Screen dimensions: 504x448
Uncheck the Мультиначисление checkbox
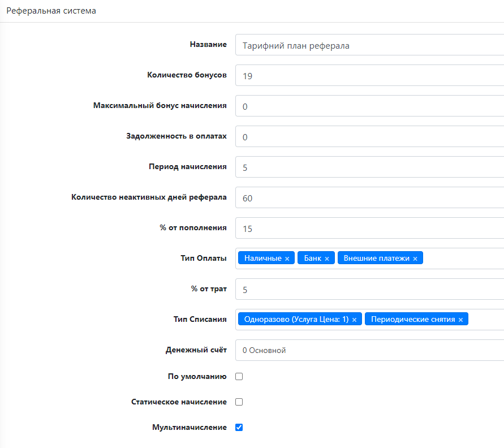pos(239,427)
